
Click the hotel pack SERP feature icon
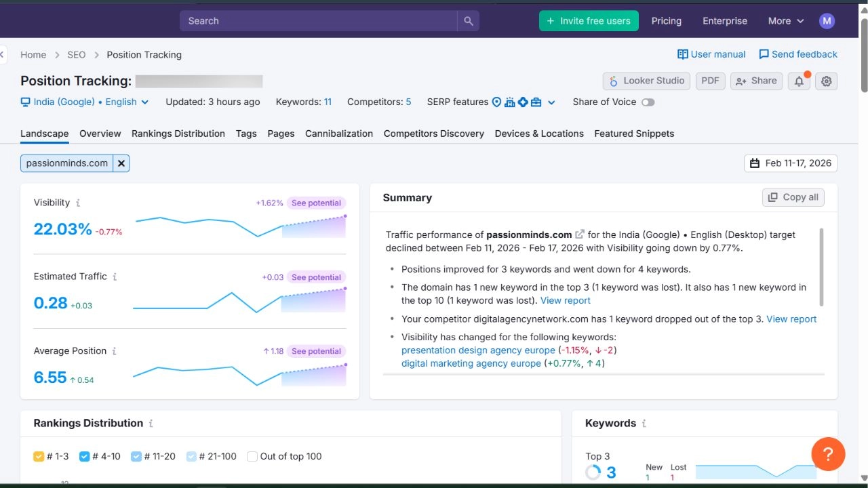509,102
